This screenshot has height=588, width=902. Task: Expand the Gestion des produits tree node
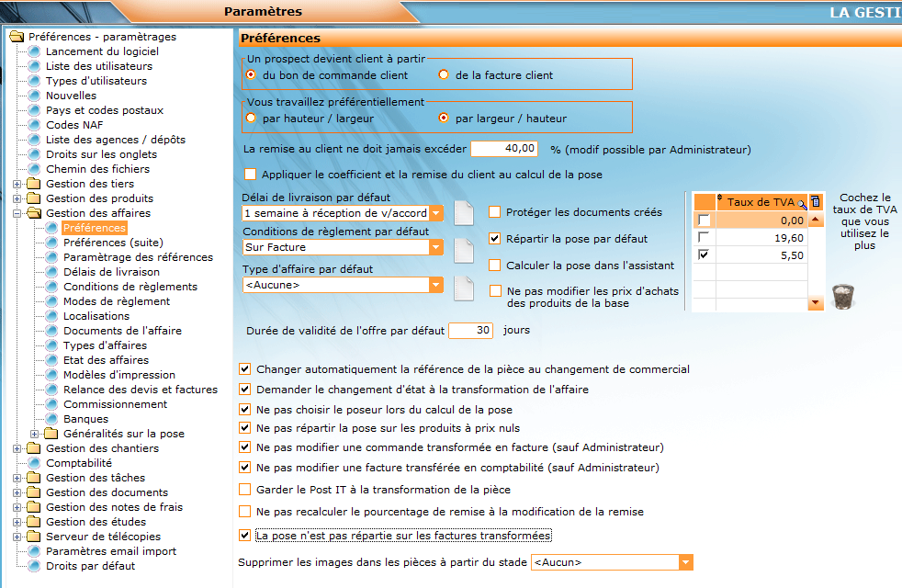click(x=17, y=198)
